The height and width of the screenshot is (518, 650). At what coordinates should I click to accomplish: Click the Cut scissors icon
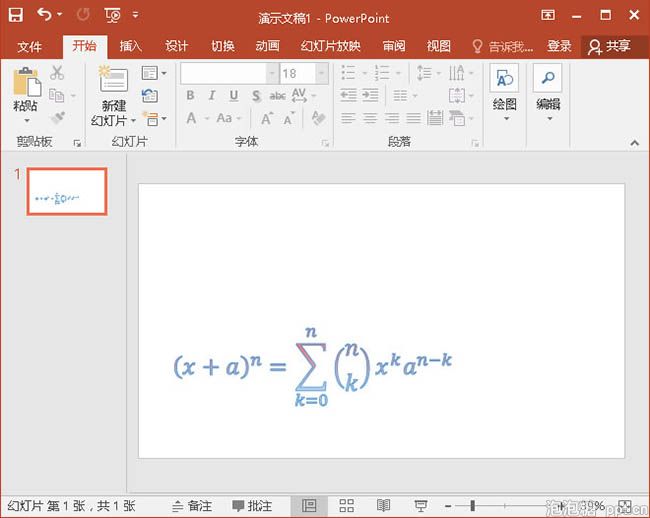coord(57,73)
